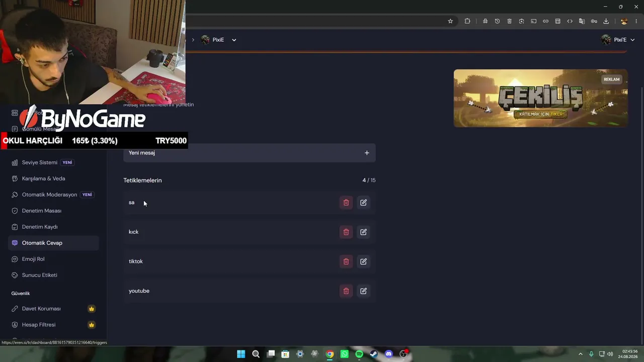This screenshot has width=644, height=362.
Task: Open the browser downloads icon
Action: point(606,21)
